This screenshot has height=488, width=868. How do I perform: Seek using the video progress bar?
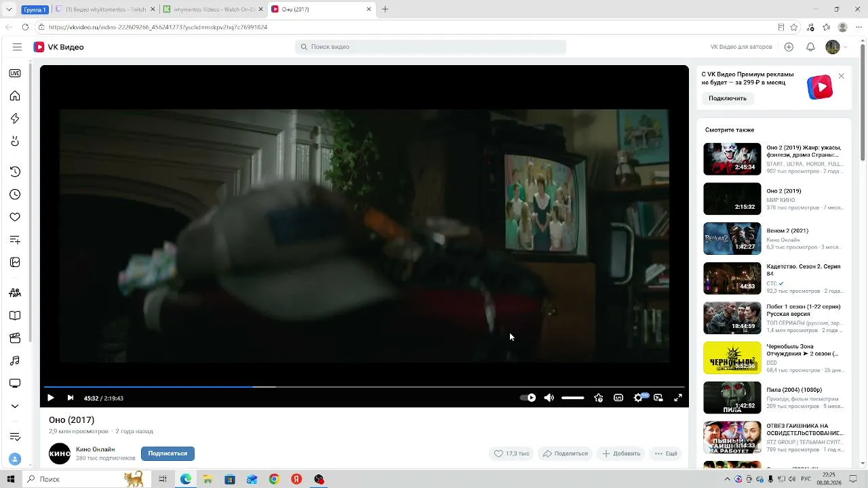pyautogui.click(x=364, y=387)
